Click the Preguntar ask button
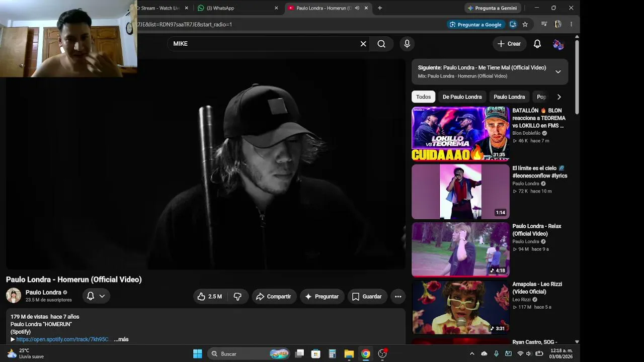The image size is (644, 362). [322, 297]
